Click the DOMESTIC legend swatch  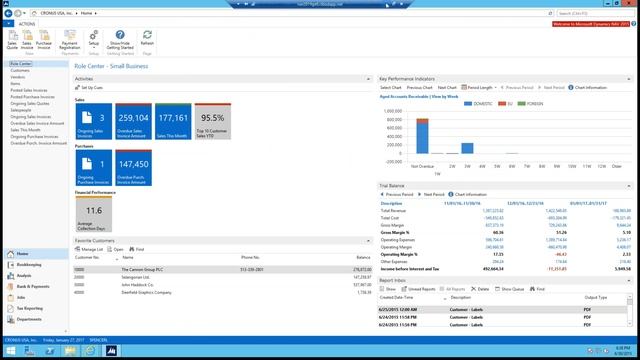[468, 104]
